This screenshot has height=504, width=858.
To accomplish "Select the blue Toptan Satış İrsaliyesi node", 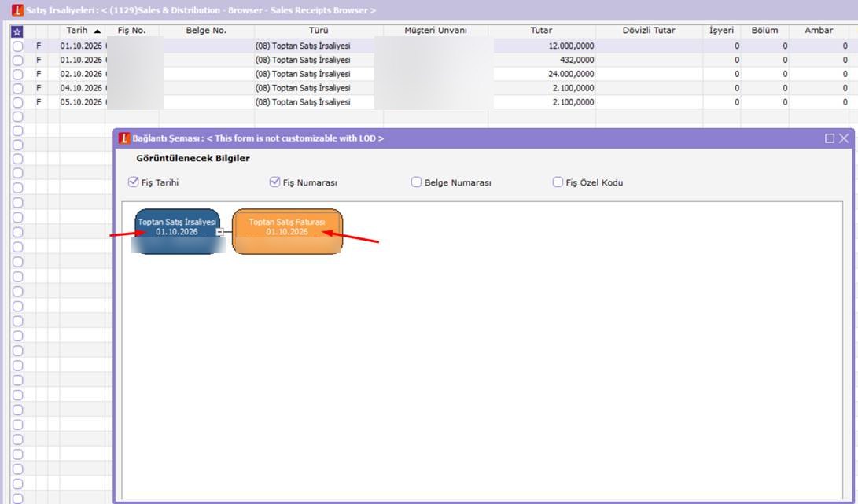I will pos(177,231).
